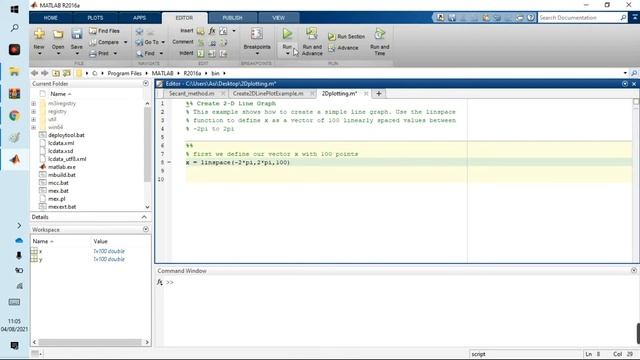Click MATLAB icon in taskbar
The height and width of the screenshot is (360, 640).
point(15,159)
